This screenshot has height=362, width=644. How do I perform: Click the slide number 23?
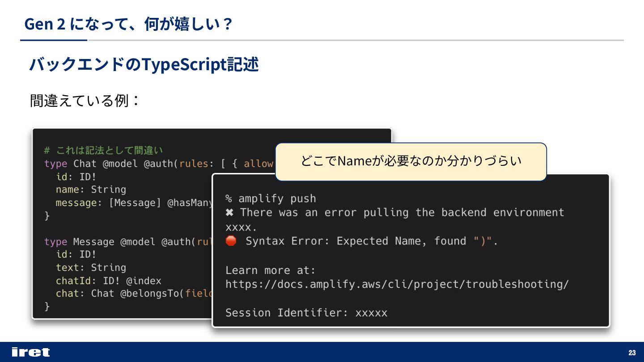pos(632,353)
